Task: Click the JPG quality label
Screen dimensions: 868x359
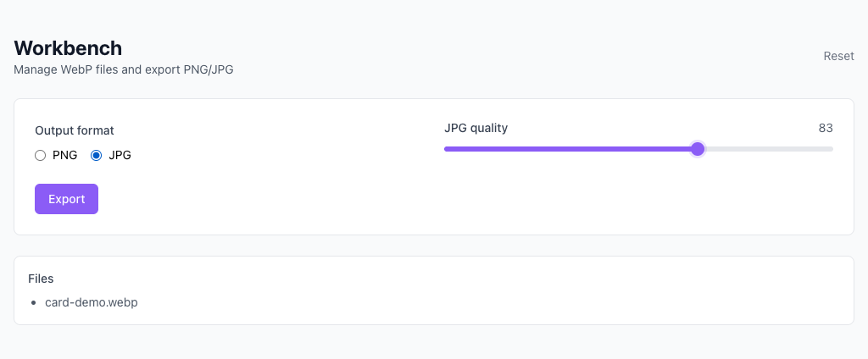Action: [x=476, y=128]
